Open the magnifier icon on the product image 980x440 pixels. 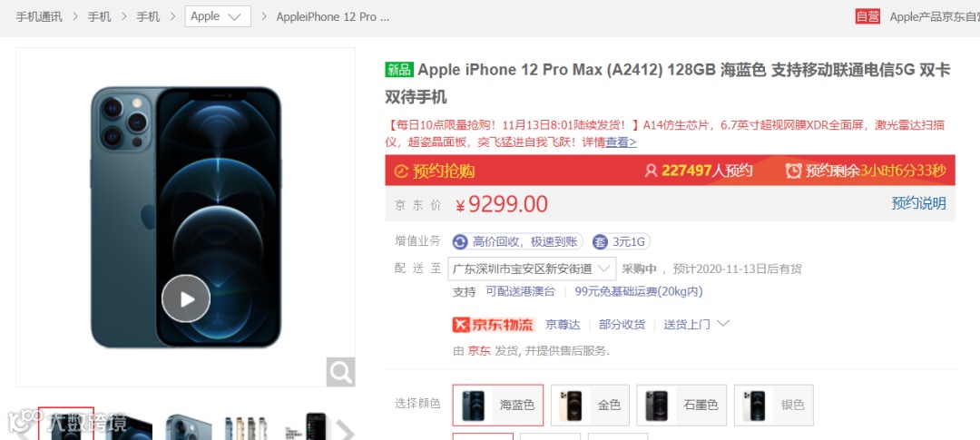[340, 373]
